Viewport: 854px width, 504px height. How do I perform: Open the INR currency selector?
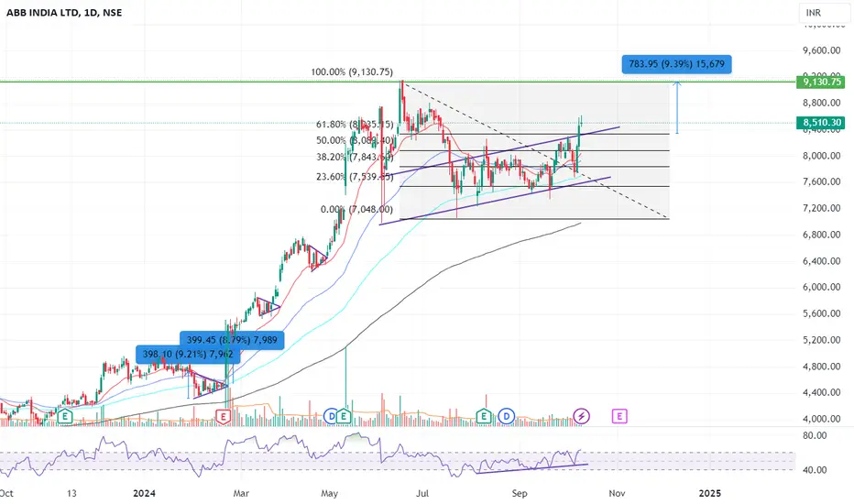(x=824, y=13)
